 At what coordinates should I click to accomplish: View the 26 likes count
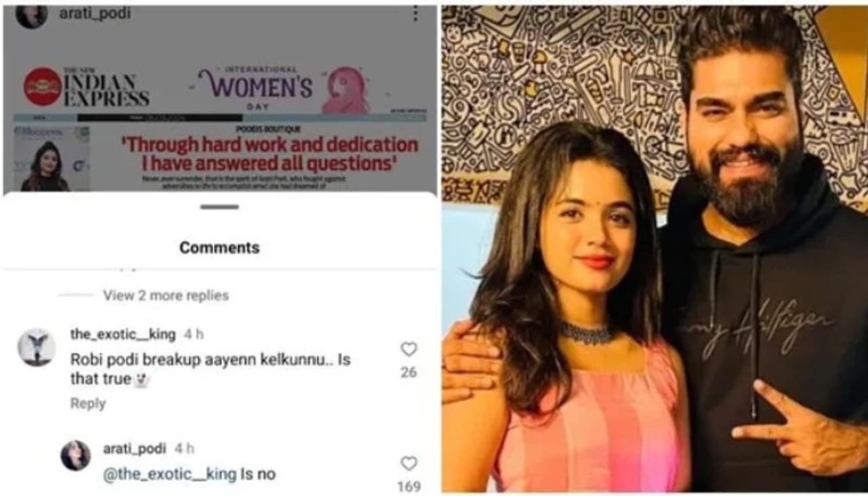pyautogui.click(x=408, y=373)
